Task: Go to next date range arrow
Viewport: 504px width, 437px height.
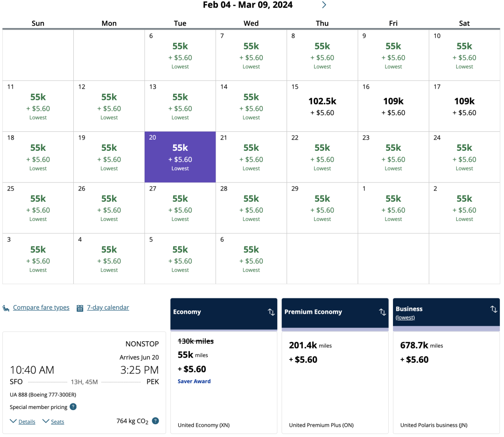Action: click(x=324, y=5)
